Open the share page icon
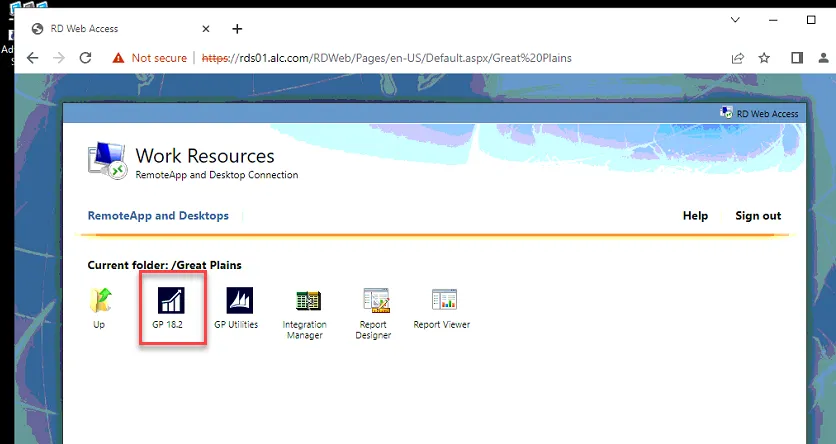The width and height of the screenshot is (836, 444). click(738, 58)
